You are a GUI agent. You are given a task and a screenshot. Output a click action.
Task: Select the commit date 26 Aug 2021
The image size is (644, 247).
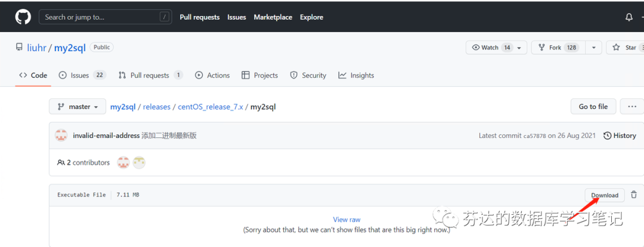pyautogui.click(x=577, y=136)
